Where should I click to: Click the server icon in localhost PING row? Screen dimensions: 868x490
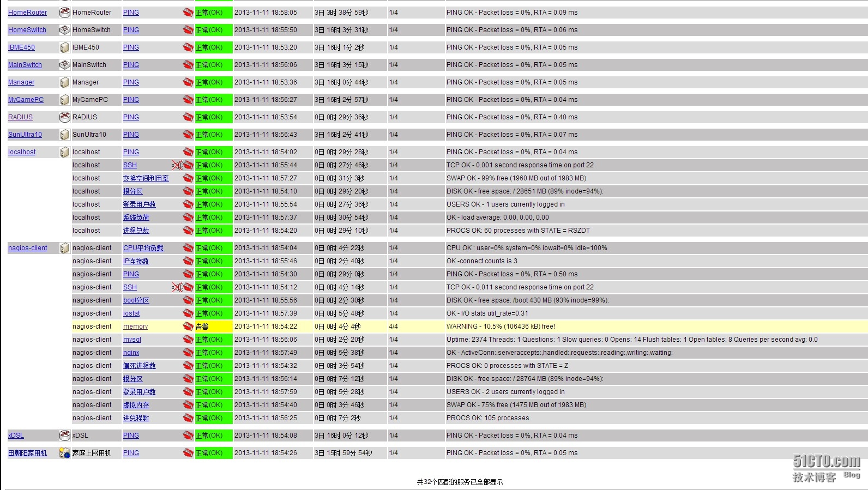point(64,152)
